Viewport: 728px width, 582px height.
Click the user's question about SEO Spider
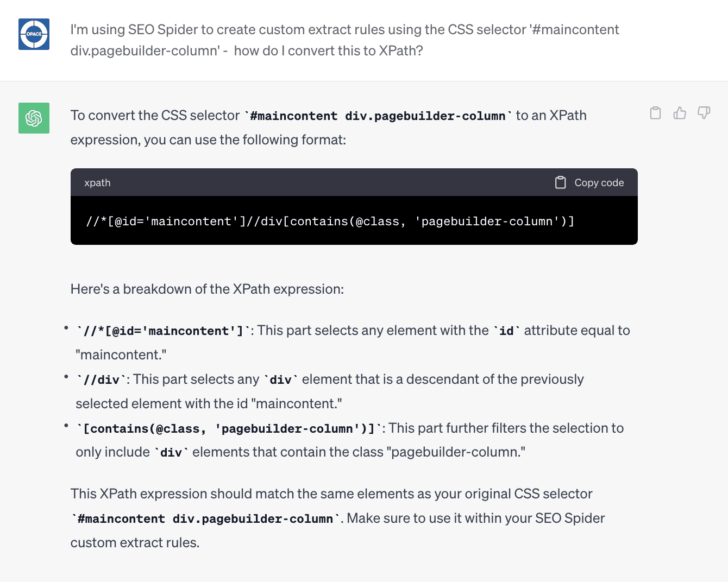click(344, 40)
